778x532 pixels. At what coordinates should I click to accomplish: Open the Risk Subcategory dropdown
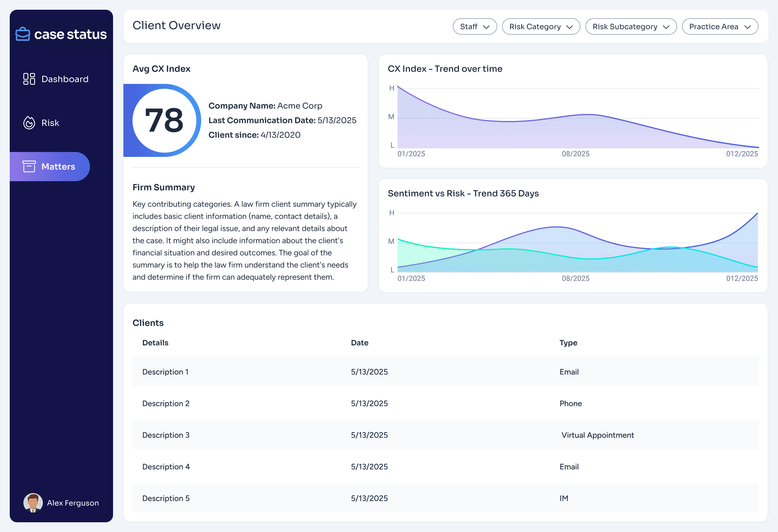[630, 26]
